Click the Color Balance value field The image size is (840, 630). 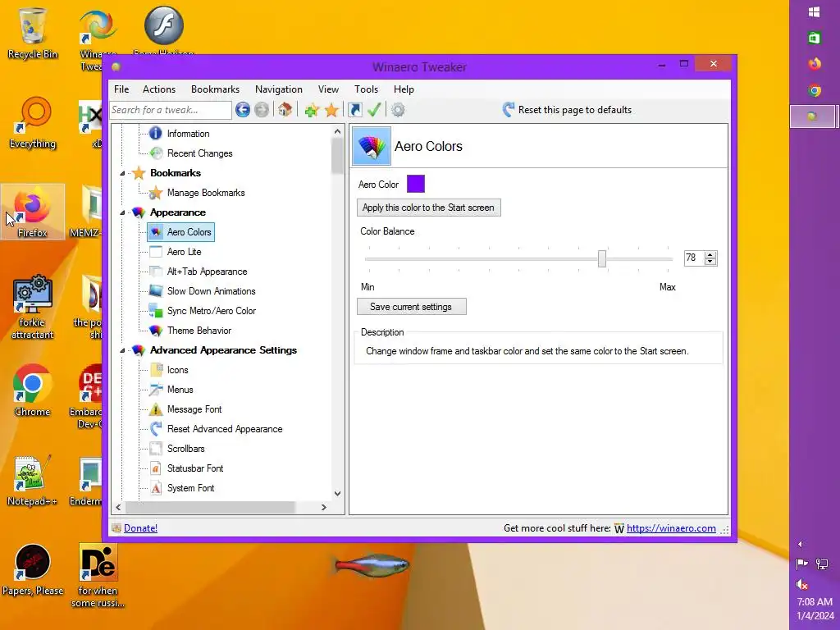[694, 258]
